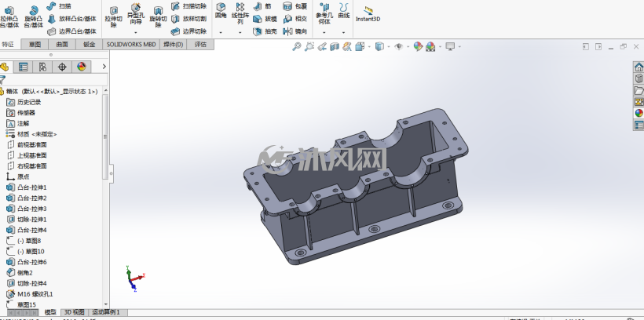Screen dimensions: 644x320
Task: Open dropdown arrow next to Hide/Show eye
Action: (408, 47)
